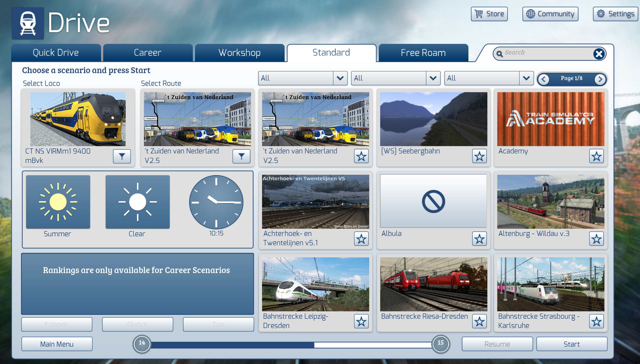
Task: Favorite the [WS] Seebergbahn star
Action: click(479, 156)
